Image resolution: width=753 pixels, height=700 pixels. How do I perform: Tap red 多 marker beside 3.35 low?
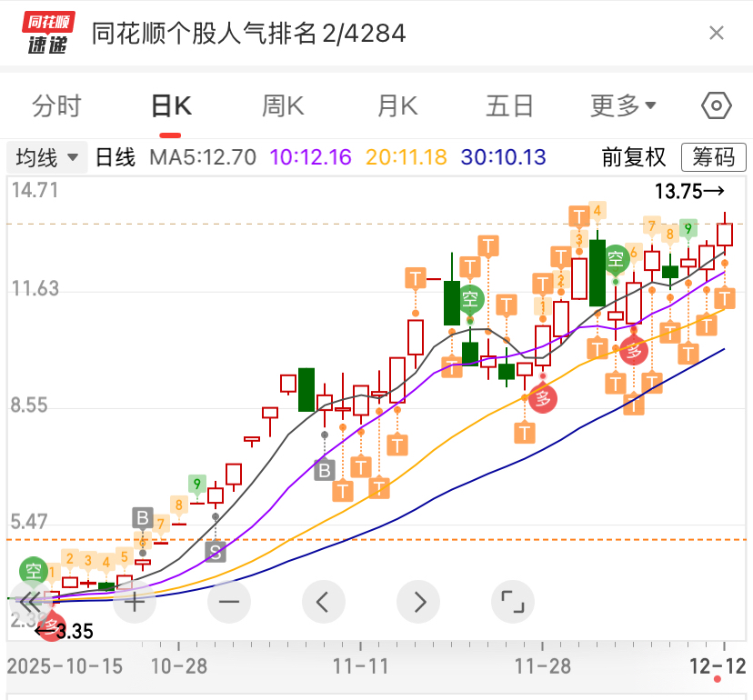click(x=51, y=625)
